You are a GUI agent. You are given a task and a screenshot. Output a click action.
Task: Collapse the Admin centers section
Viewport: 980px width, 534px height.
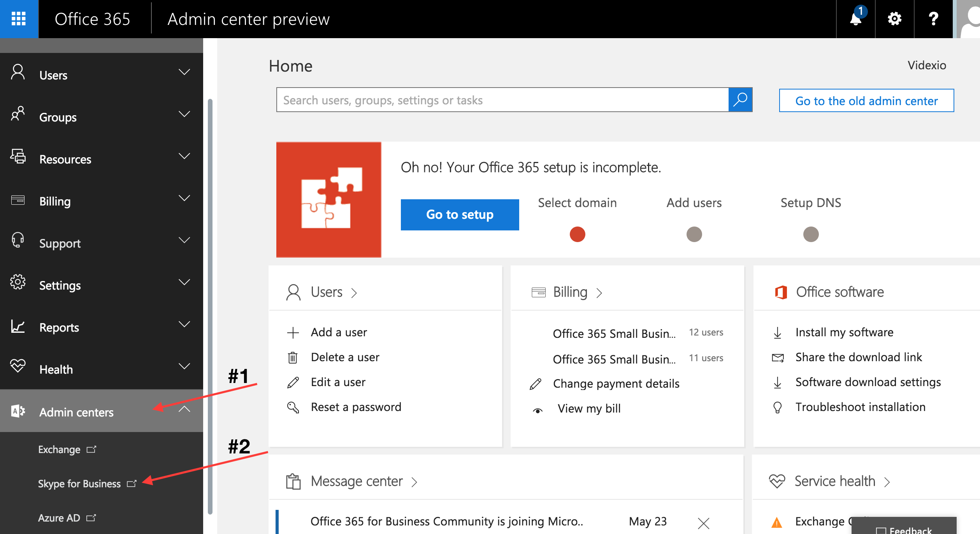click(x=184, y=409)
